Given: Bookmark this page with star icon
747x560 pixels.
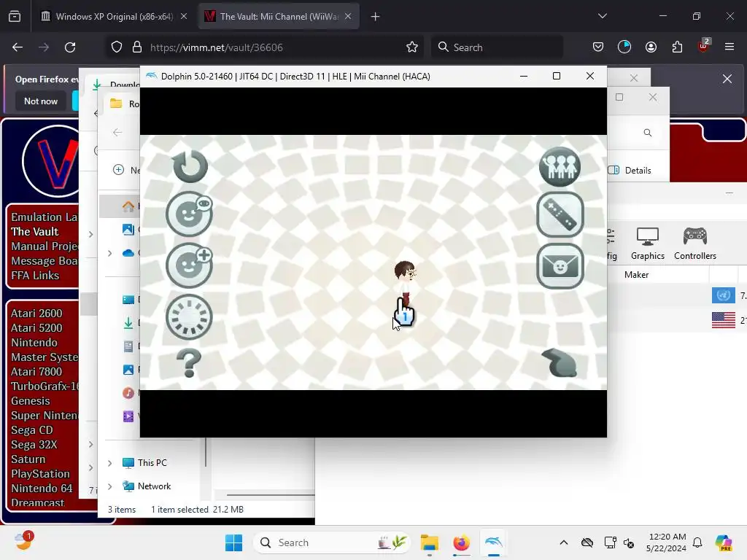Looking at the screenshot, I should (x=412, y=47).
